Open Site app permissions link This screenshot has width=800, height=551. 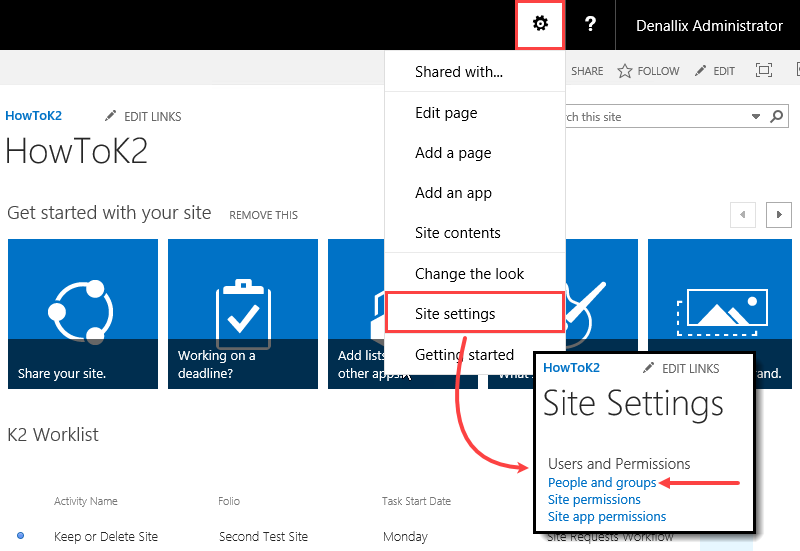(607, 516)
